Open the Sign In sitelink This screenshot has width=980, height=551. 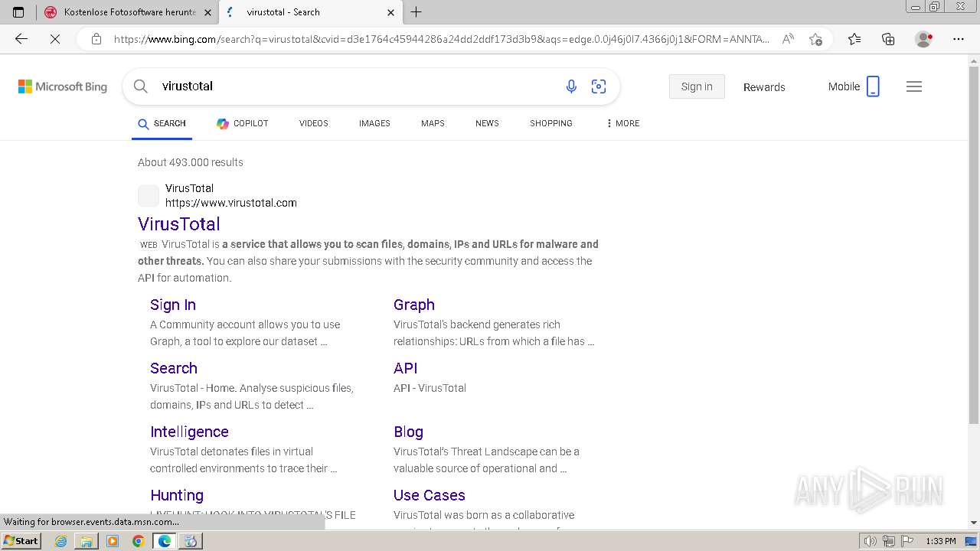173,305
